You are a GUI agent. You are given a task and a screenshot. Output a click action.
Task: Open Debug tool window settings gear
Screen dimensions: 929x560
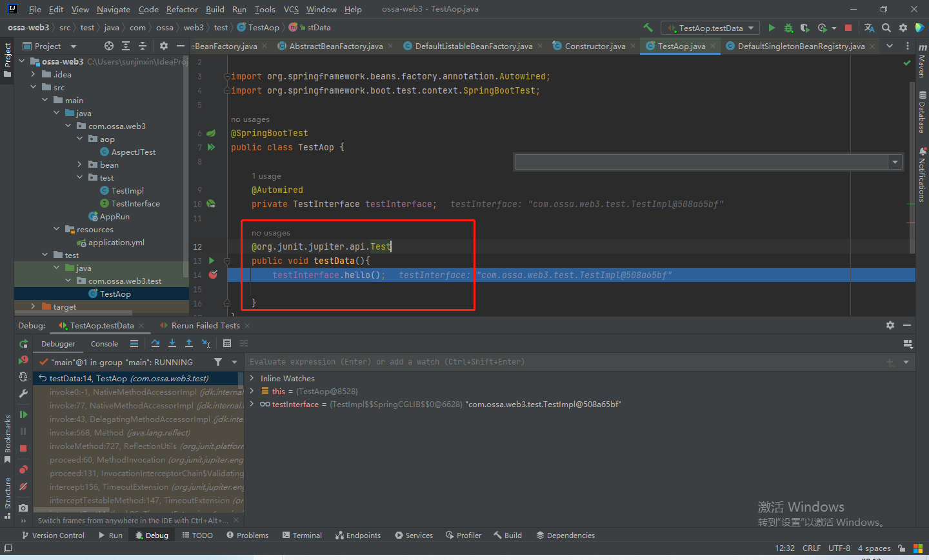(x=890, y=325)
